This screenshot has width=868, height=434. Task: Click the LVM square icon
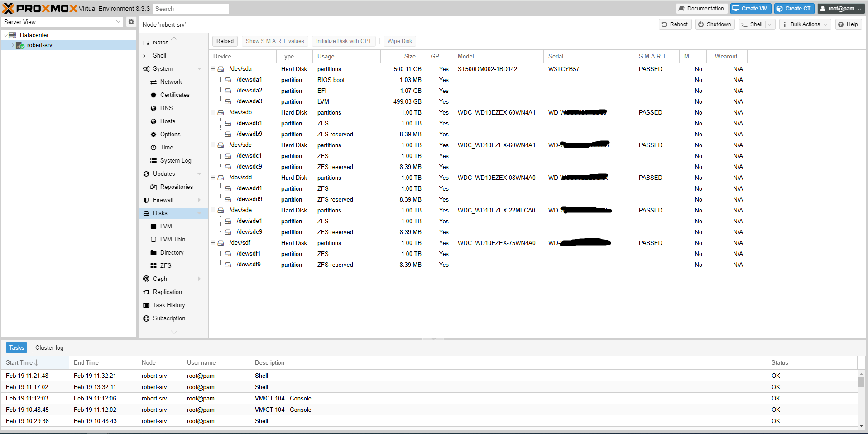[x=153, y=227]
